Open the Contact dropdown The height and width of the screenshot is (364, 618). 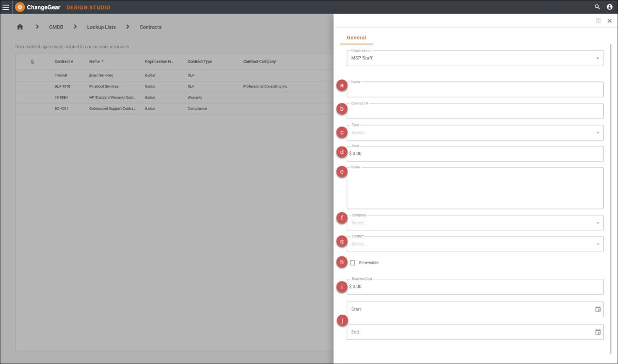tap(597, 244)
